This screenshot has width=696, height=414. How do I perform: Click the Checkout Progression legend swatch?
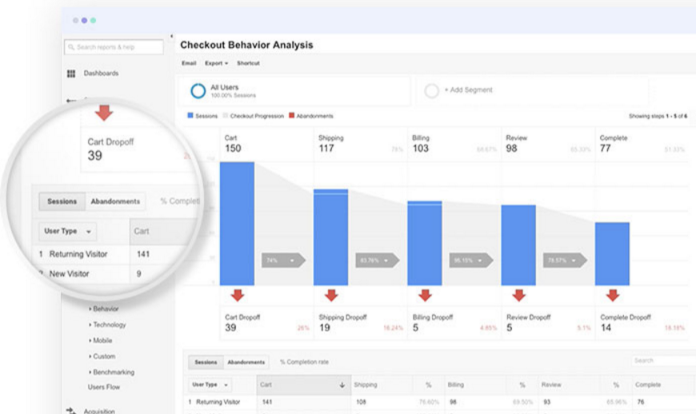225,115
